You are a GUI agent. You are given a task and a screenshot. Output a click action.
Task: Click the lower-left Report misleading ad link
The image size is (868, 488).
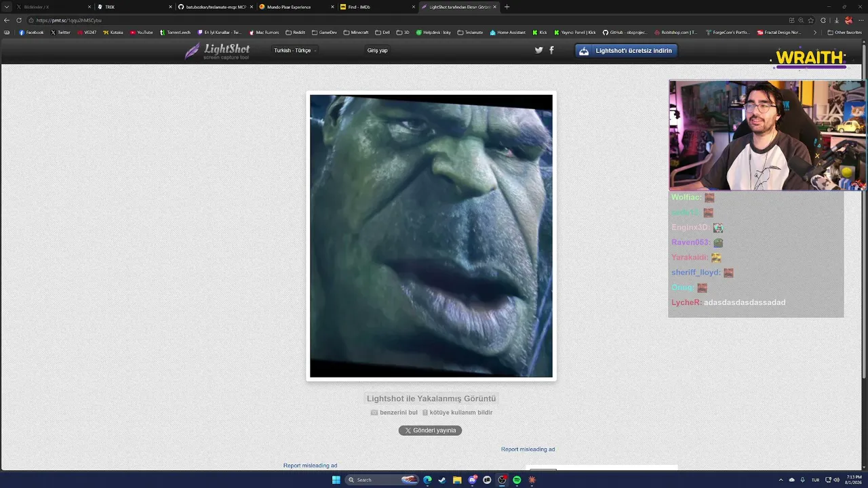click(310, 466)
